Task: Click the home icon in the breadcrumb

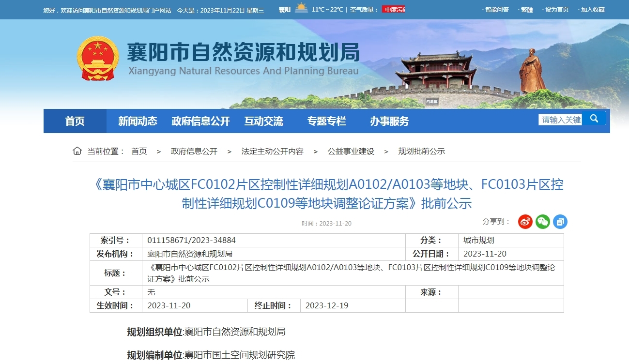Action: tap(77, 151)
